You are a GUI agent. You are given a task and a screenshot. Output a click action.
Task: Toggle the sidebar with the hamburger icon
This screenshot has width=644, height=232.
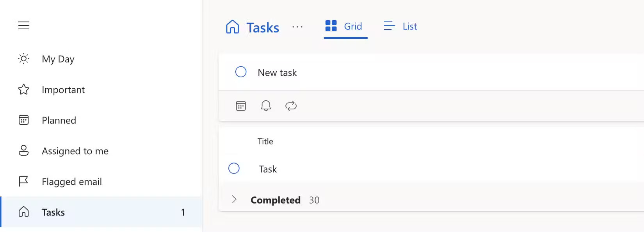point(23,25)
